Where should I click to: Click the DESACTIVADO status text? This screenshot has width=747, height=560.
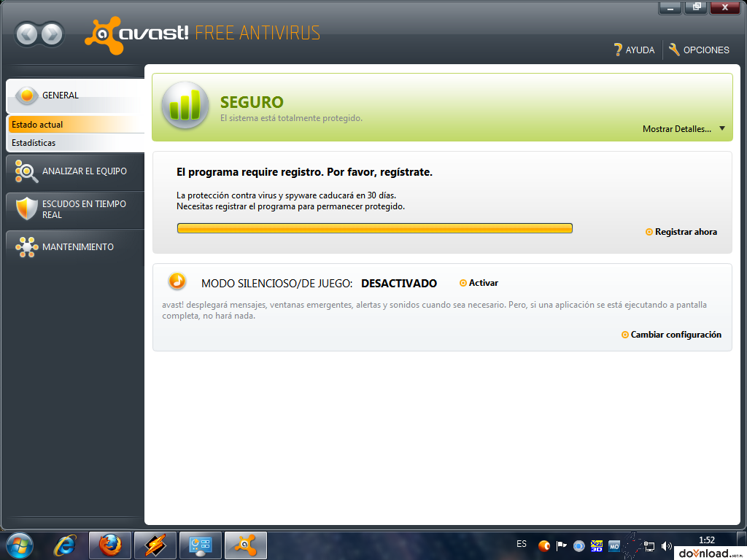click(399, 284)
